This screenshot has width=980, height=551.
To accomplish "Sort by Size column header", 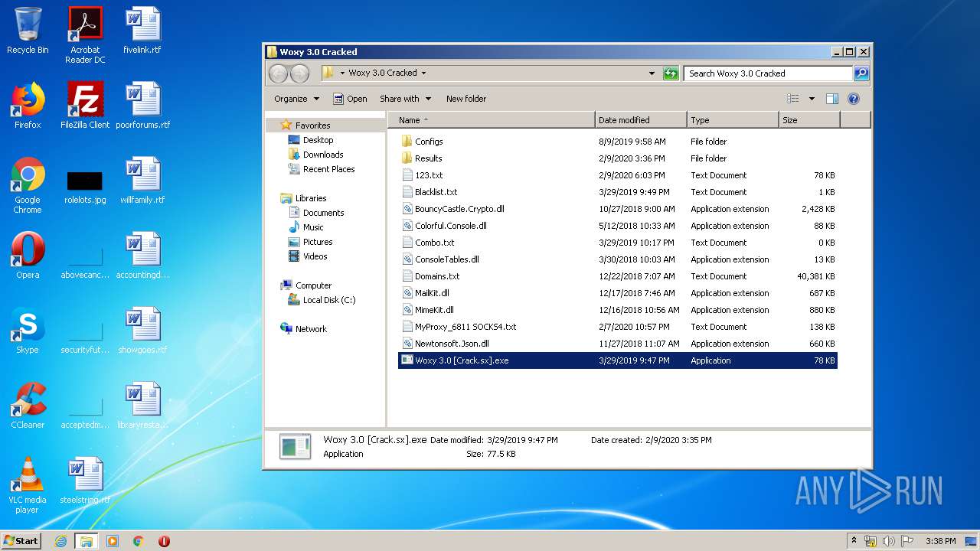I will pyautogui.click(x=809, y=120).
